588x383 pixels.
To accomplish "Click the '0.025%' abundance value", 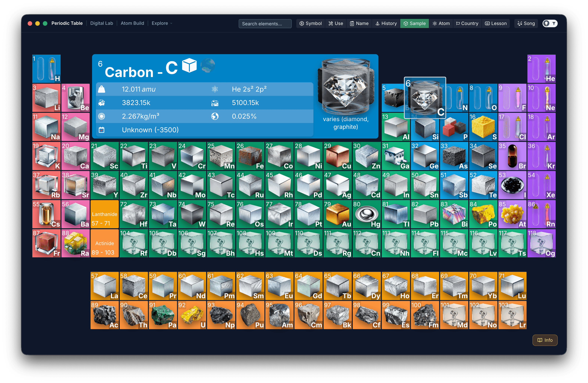I will pos(244,116).
